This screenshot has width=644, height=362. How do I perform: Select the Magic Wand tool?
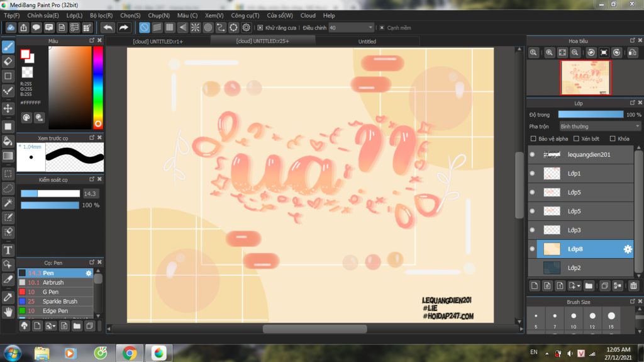pyautogui.click(x=8, y=203)
